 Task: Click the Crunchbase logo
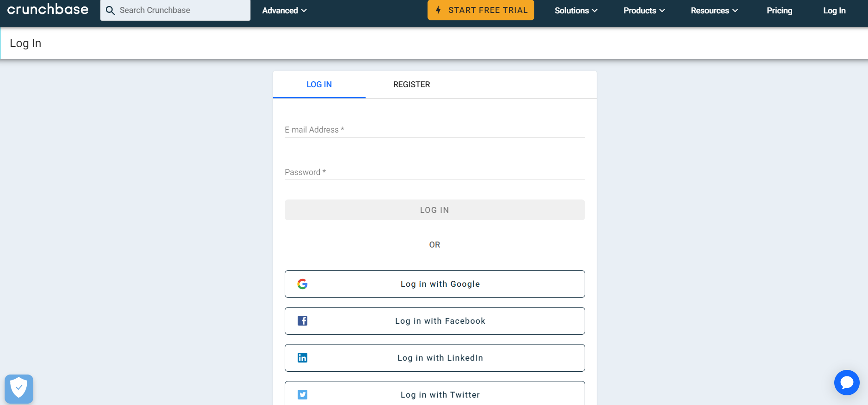pos(48,9)
